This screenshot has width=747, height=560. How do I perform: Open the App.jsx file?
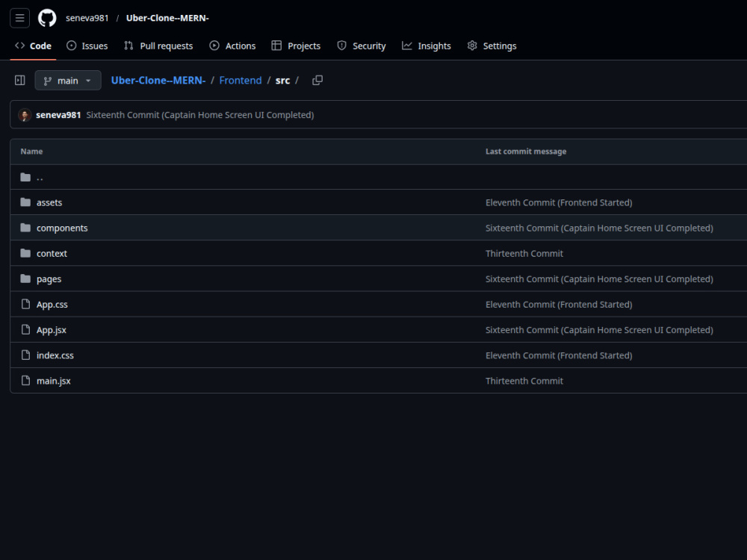(52, 330)
